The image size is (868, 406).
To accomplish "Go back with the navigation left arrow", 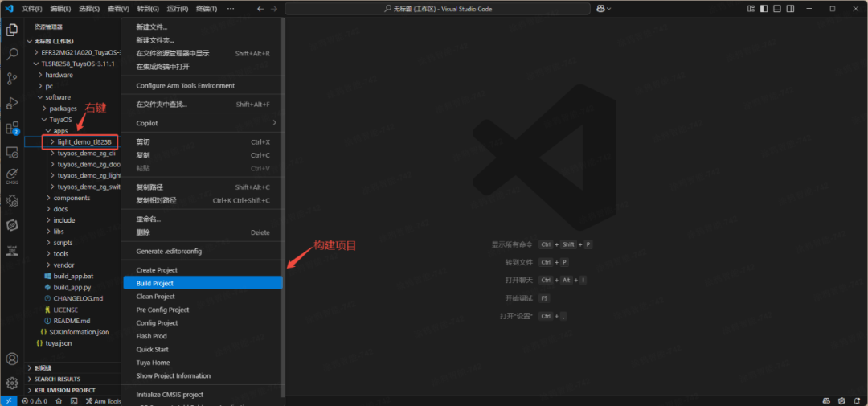I will pyautogui.click(x=260, y=9).
